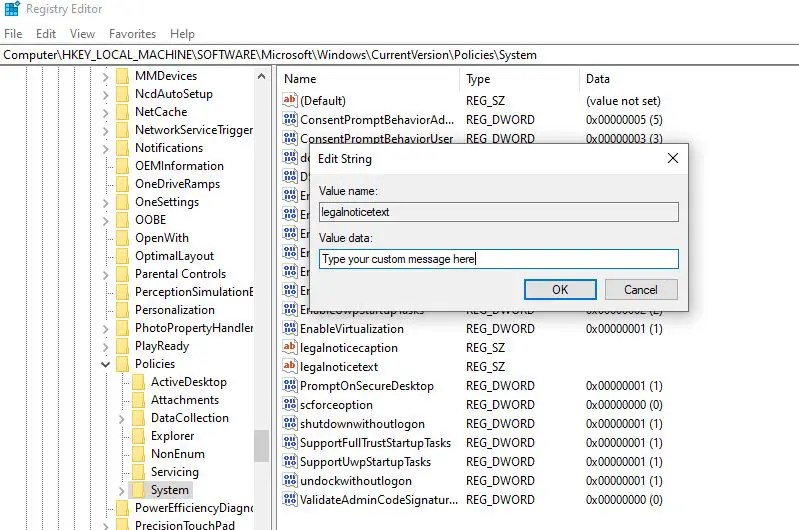Select the OptimalLayout tree key
Screen dimensions: 799x530
(174, 256)
